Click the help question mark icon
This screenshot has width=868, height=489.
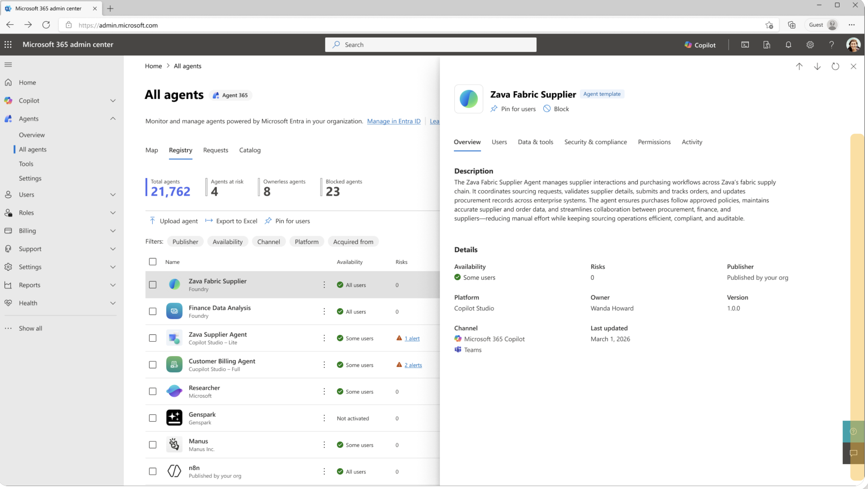832,45
